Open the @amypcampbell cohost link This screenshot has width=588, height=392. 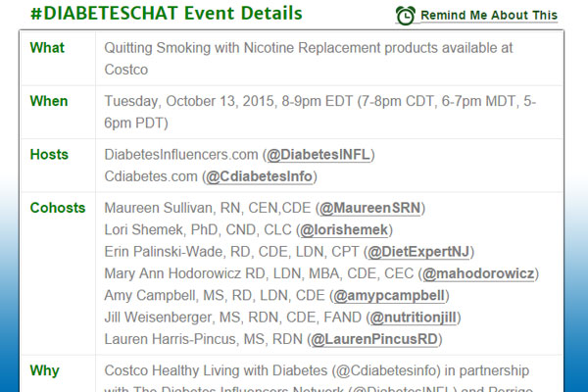389,295
